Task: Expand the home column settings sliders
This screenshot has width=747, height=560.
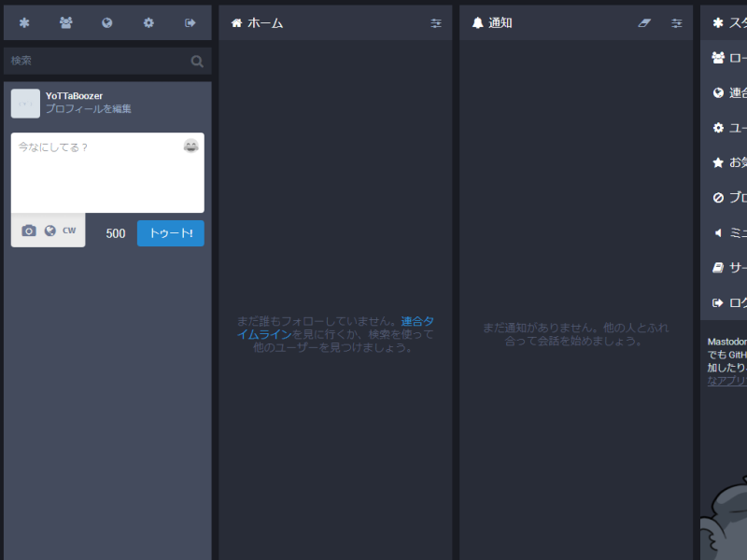Action: [435, 22]
